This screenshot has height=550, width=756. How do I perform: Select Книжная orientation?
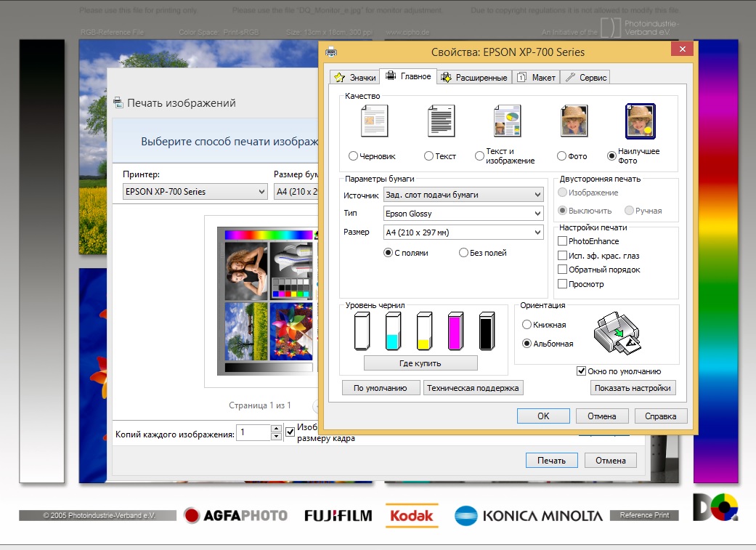[x=527, y=325]
